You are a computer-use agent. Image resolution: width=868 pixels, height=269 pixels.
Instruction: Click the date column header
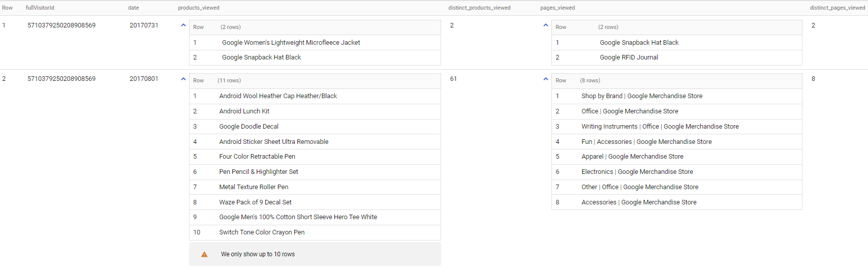pos(134,8)
